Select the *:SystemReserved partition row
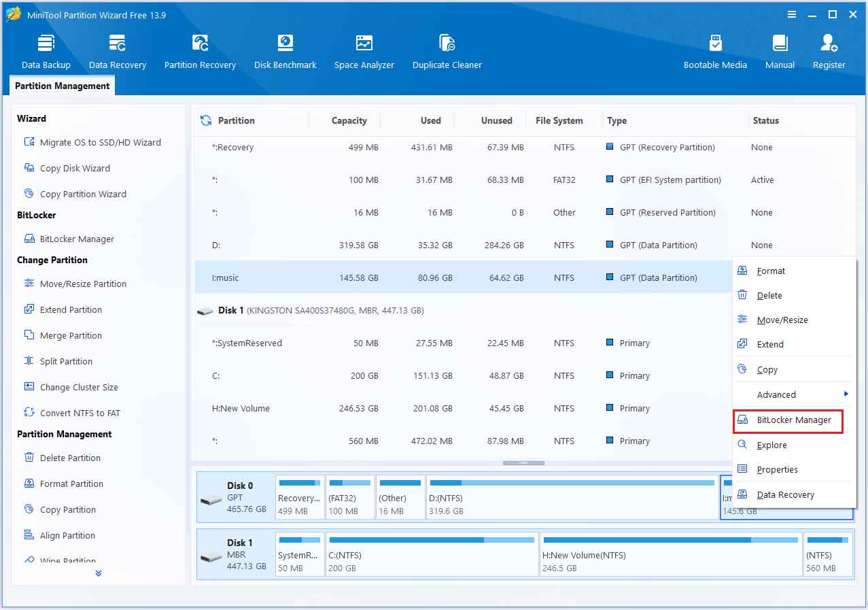Screen dimensions: 868x610 [464, 343]
